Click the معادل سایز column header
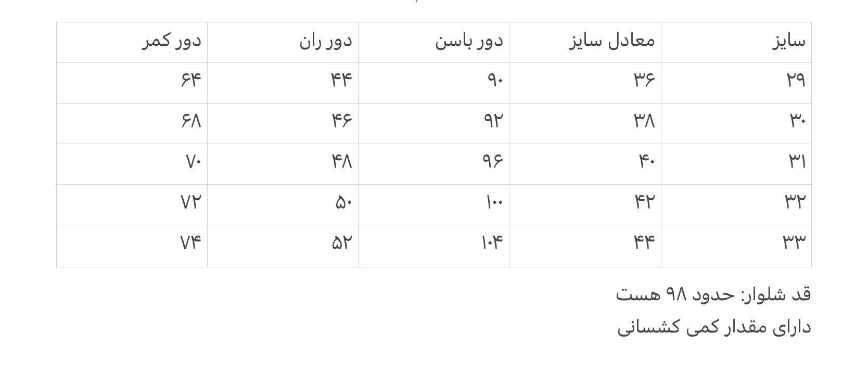 tap(611, 41)
